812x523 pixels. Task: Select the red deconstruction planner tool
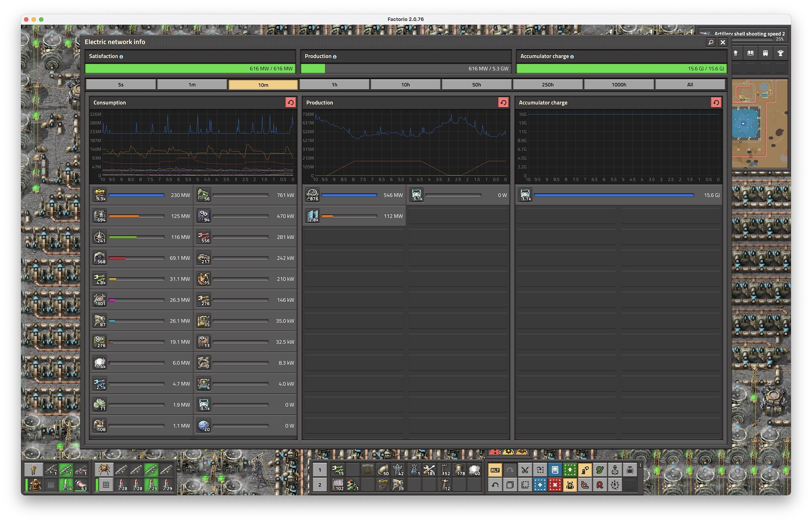[x=555, y=485]
